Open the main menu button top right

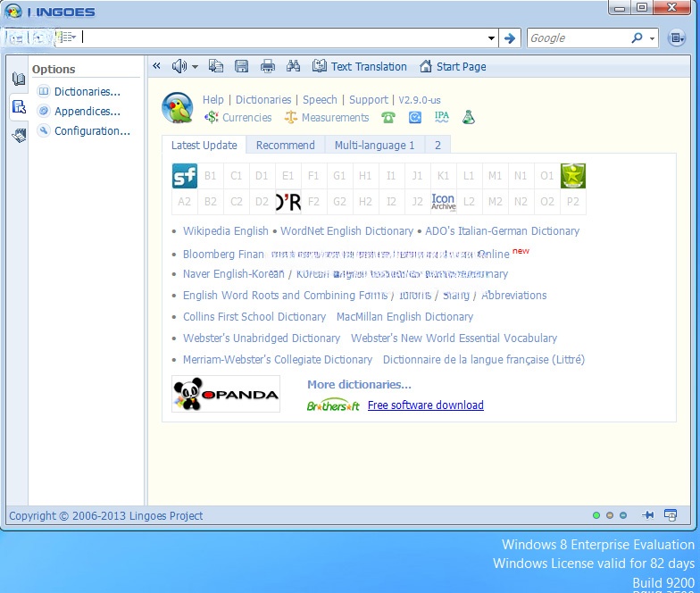[677, 38]
